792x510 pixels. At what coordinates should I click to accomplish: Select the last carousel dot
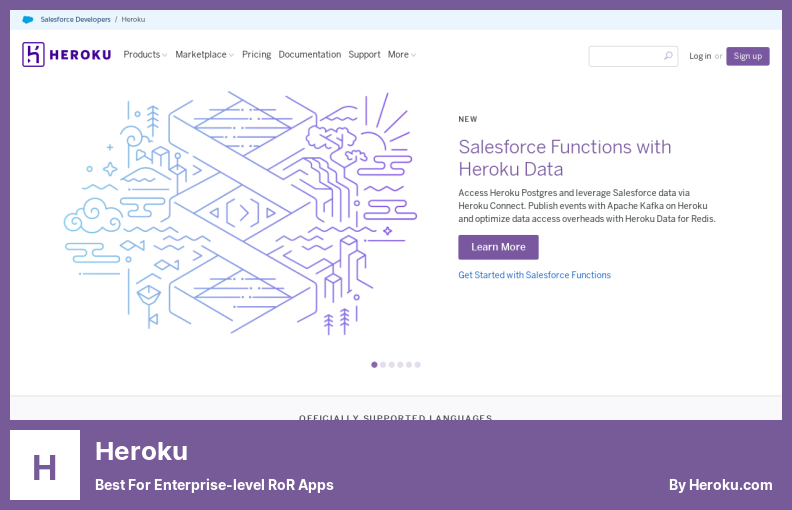tap(418, 365)
